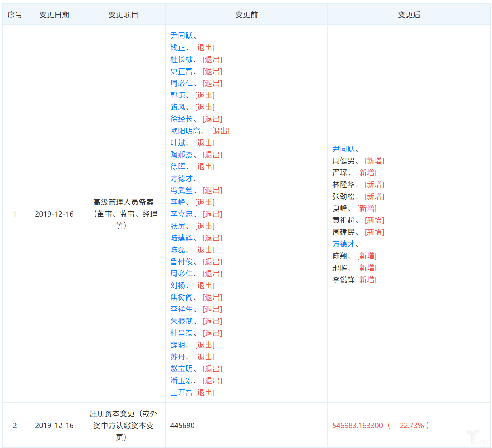Select the 高级管理人员备案 change item cell
Viewport: 492px width, 448px height.
click(123, 214)
